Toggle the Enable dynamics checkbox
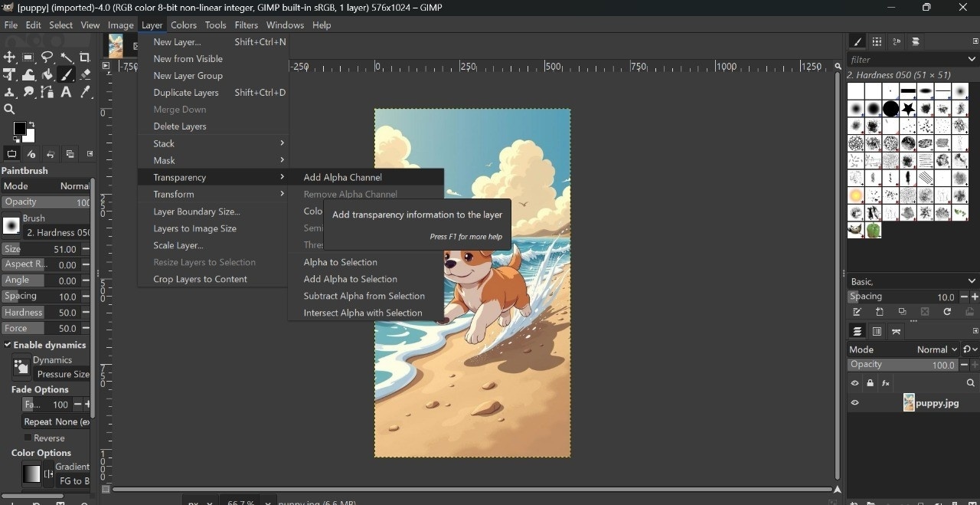This screenshot has width=980, height=505. pos(8,345)
